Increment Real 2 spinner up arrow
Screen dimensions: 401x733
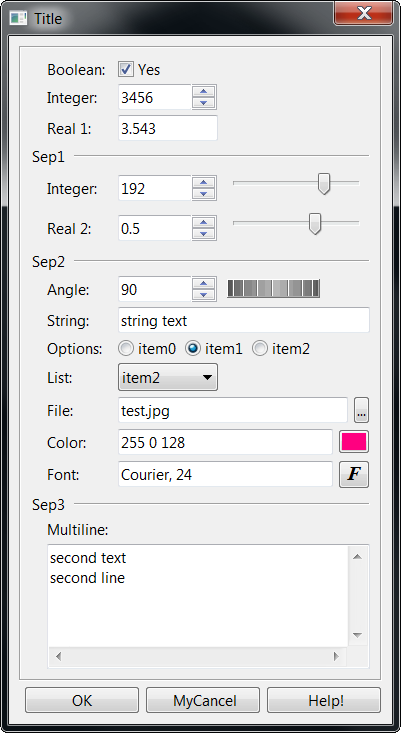pyautogui.click(x=204, y=223)
